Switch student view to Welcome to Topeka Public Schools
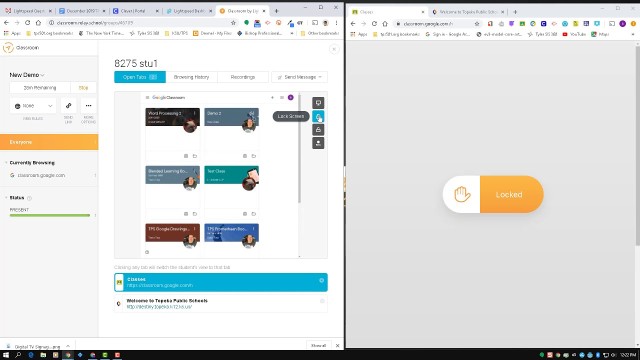Image resolution: width=640 pixels, height=360 pixels. point(221,303)
